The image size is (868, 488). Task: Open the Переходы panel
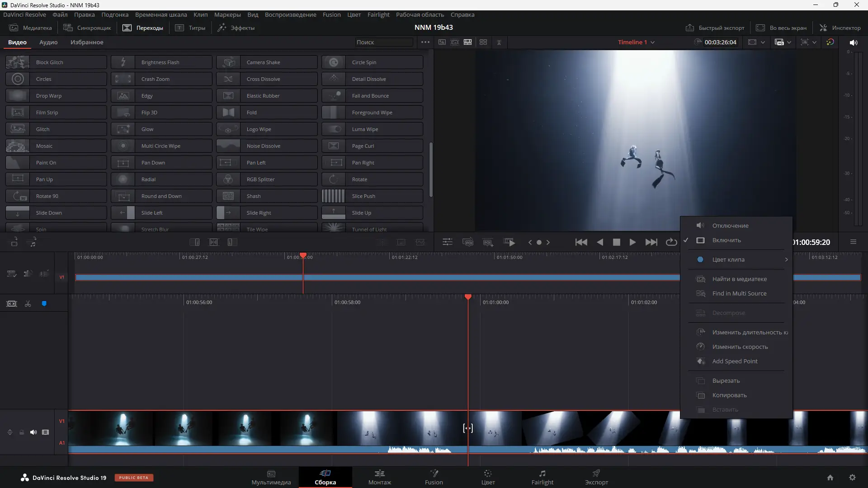pos(142,28)
